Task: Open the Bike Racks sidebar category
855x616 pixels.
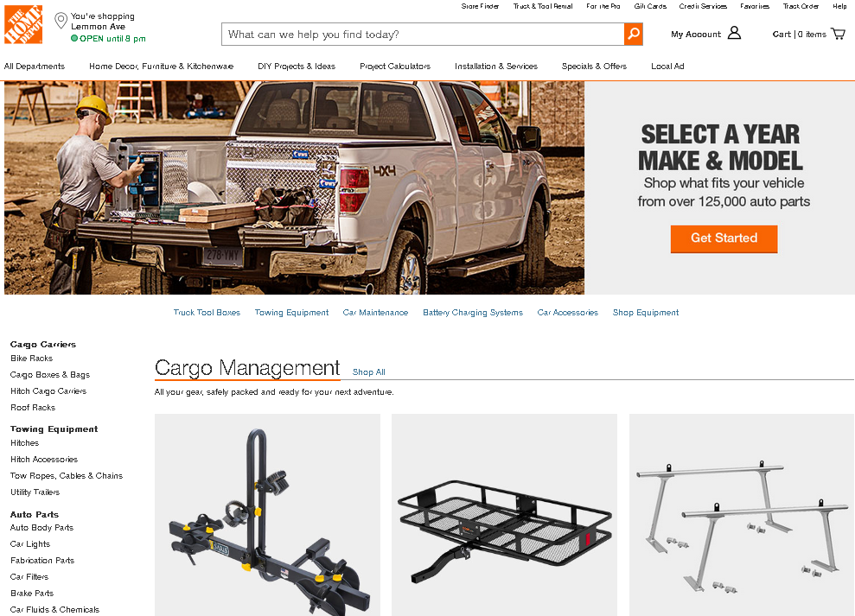Action: tap(32, 359)
